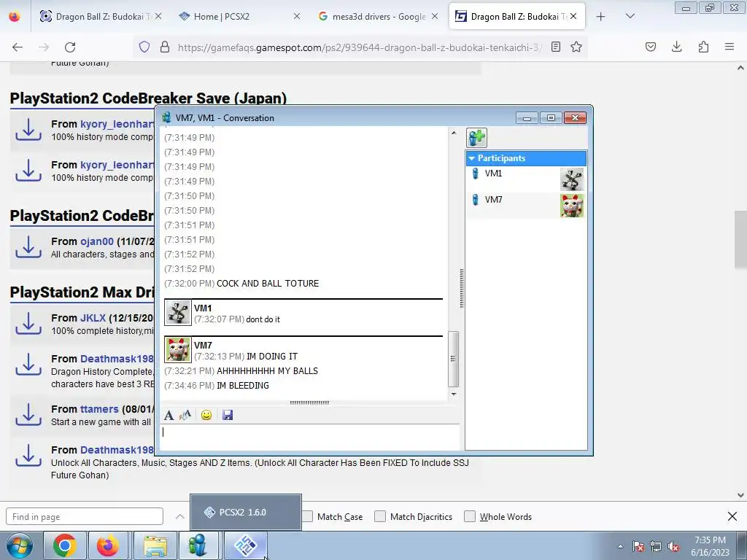Select VM7 in Participants list
Image resolution: width=747 pixels, height=560 pixels.
tap(526, 206)
